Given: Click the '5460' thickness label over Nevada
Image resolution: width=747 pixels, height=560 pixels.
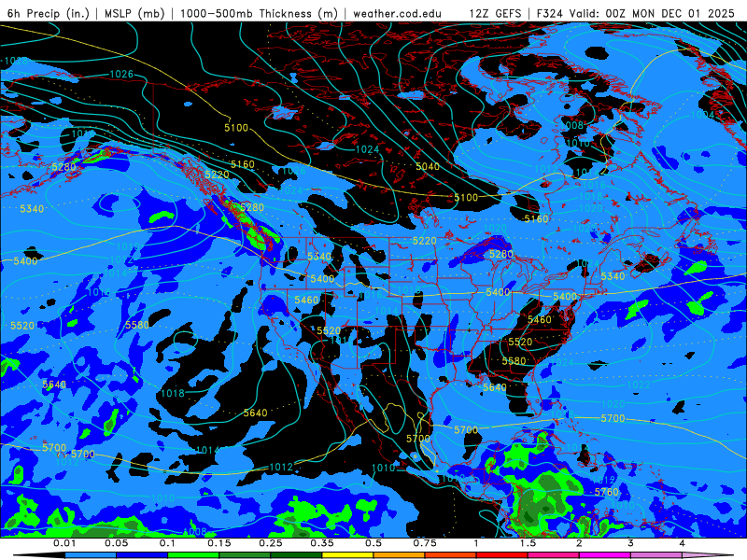Looking at the screenshot, I should pyautogui.click(x=306, y=300).
